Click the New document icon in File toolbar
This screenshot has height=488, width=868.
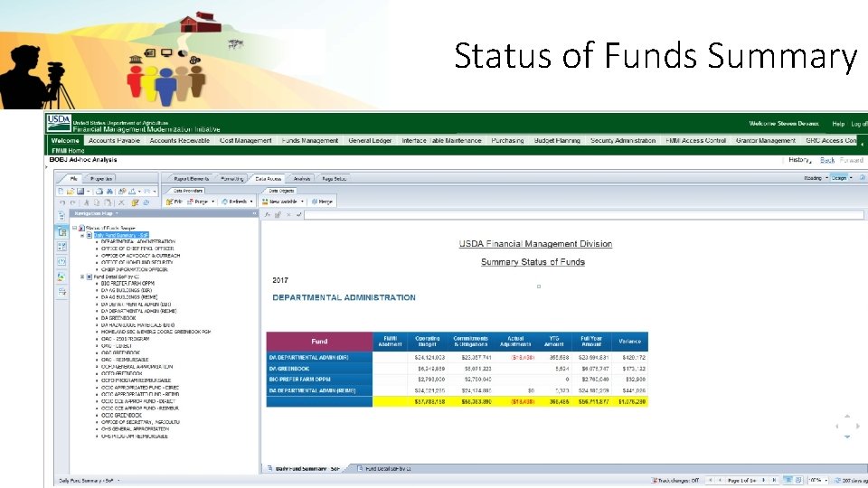click(x=61, y=191)
